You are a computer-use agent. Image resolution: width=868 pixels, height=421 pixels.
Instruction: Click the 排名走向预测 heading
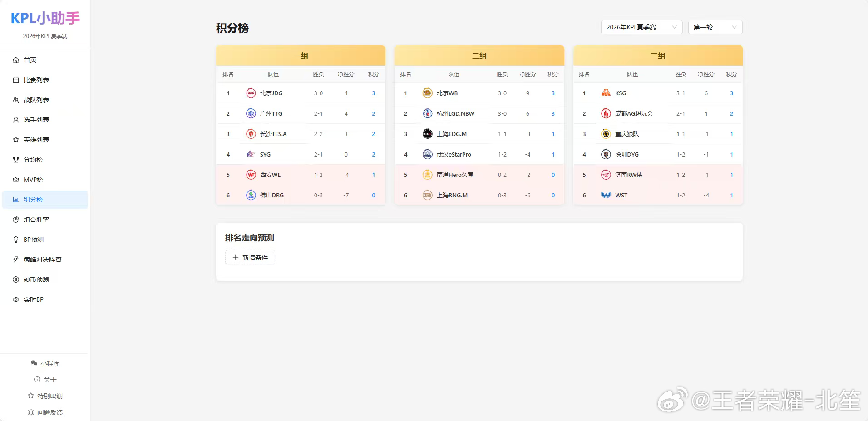[250, 238]
